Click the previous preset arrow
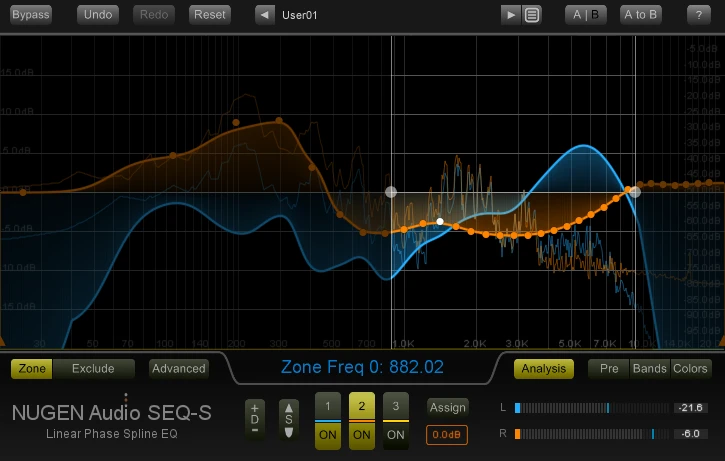Image resolution: width=725 pixels, height=461 pixels. (x=264, y=15)
